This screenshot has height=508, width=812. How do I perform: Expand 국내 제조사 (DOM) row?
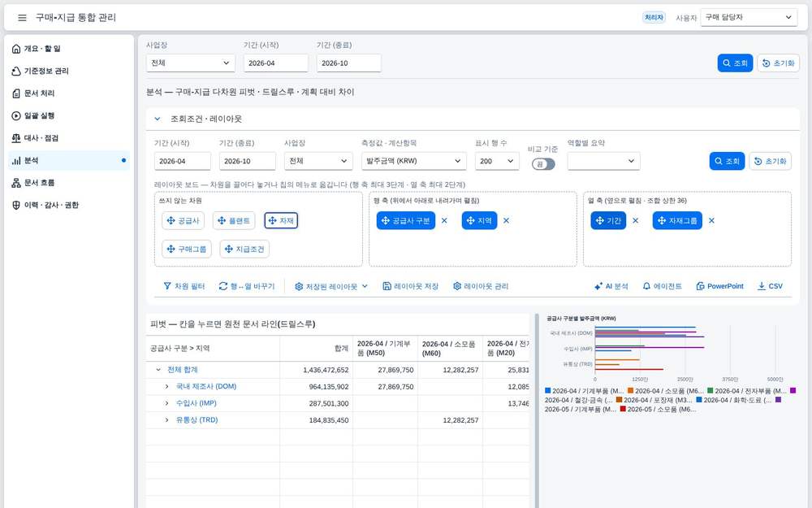(166, 387)
